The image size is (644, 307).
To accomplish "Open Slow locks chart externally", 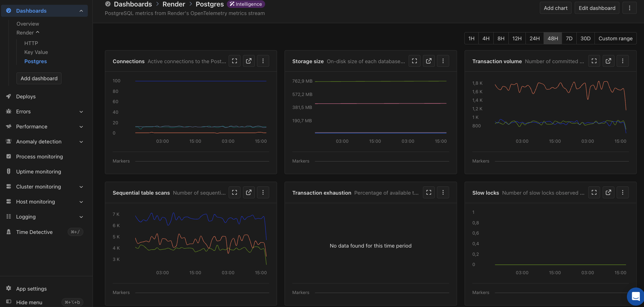I will click(x=608, y=193).
